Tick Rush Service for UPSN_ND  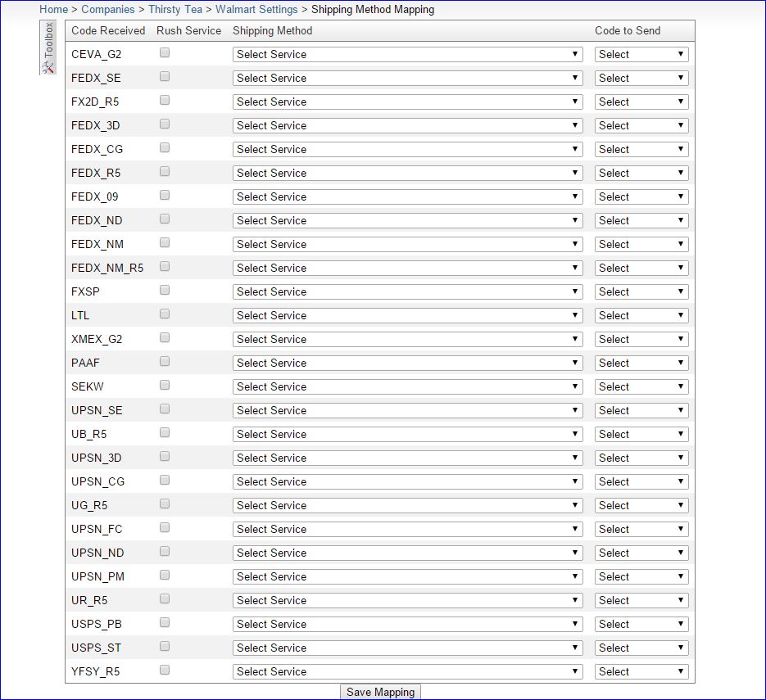(x=165, y=551)
